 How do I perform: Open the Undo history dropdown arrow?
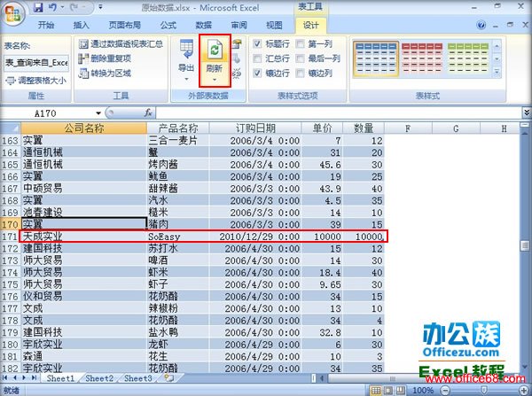(x=62, y=7)
